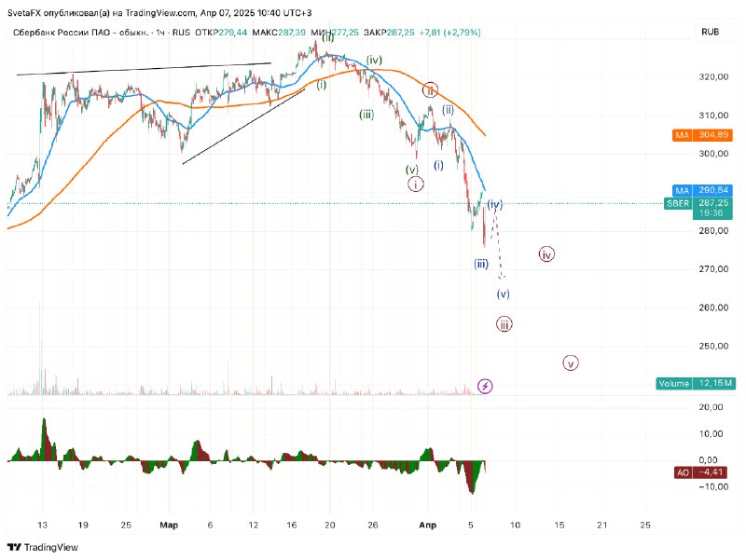Click the 21 date label on the time axis

pos(602,525)
